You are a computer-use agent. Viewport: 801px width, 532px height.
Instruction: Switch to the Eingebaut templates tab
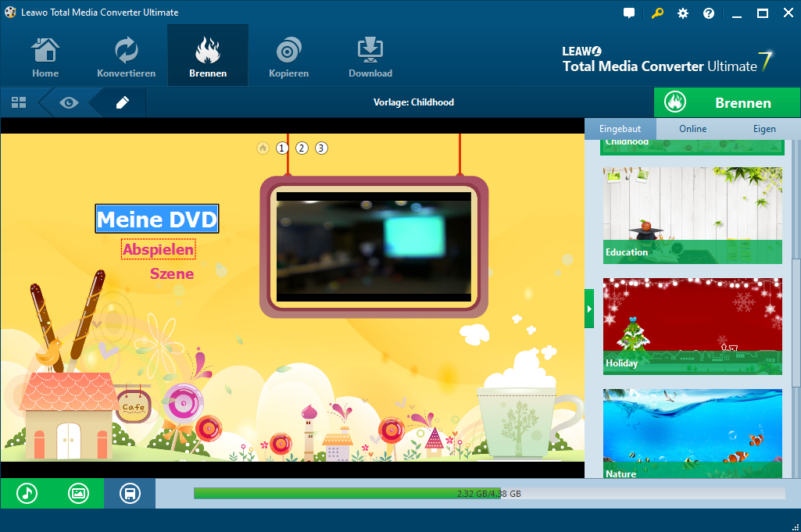[x=620, y=129]
